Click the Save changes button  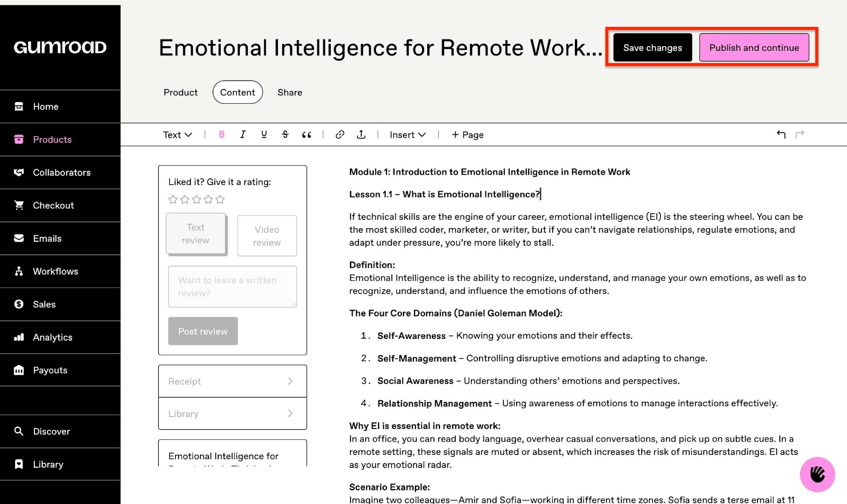coord(653,48)
